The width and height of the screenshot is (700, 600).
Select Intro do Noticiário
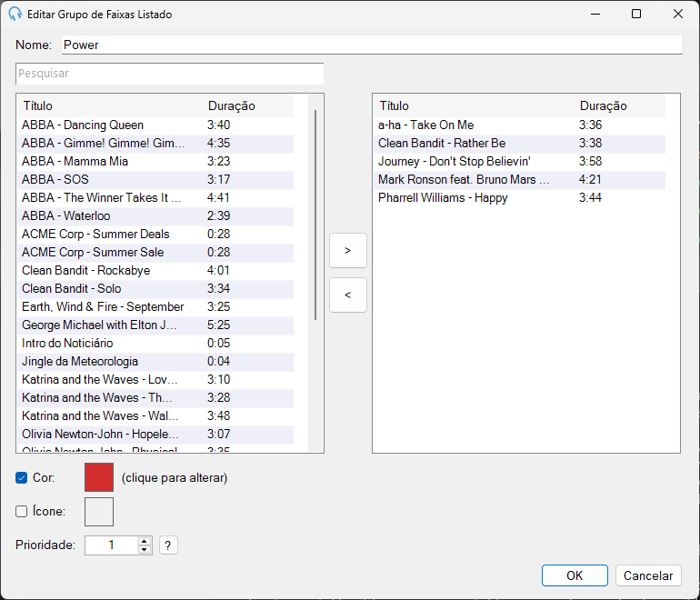155,344
